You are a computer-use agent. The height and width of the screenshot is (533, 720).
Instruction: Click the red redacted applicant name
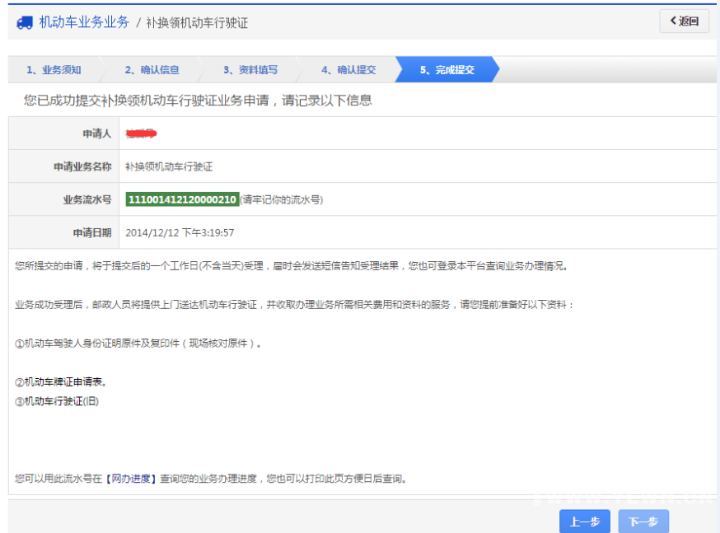[142, 133]
